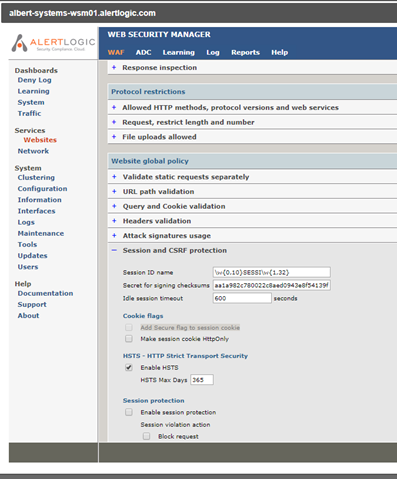This screenshot has width=397, height=479.
Task: Switch to the Learning top tab
Action: click(x=179, y=53)
